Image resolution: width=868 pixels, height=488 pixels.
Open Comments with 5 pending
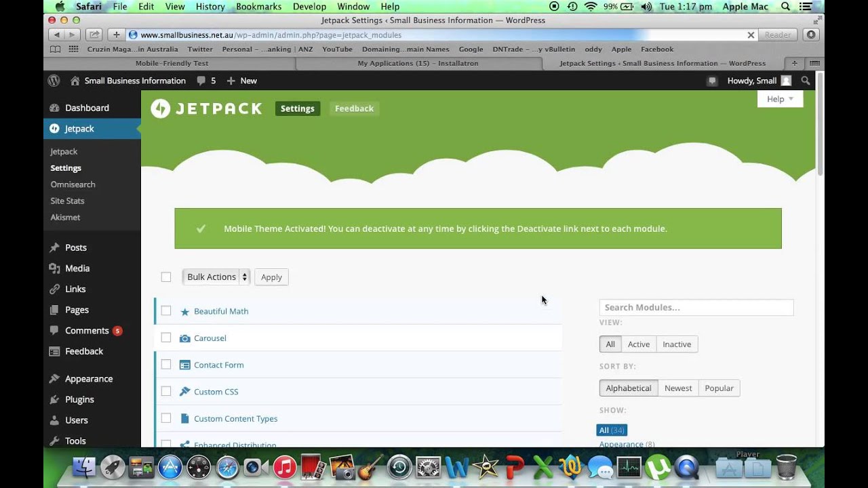(87, 331)
